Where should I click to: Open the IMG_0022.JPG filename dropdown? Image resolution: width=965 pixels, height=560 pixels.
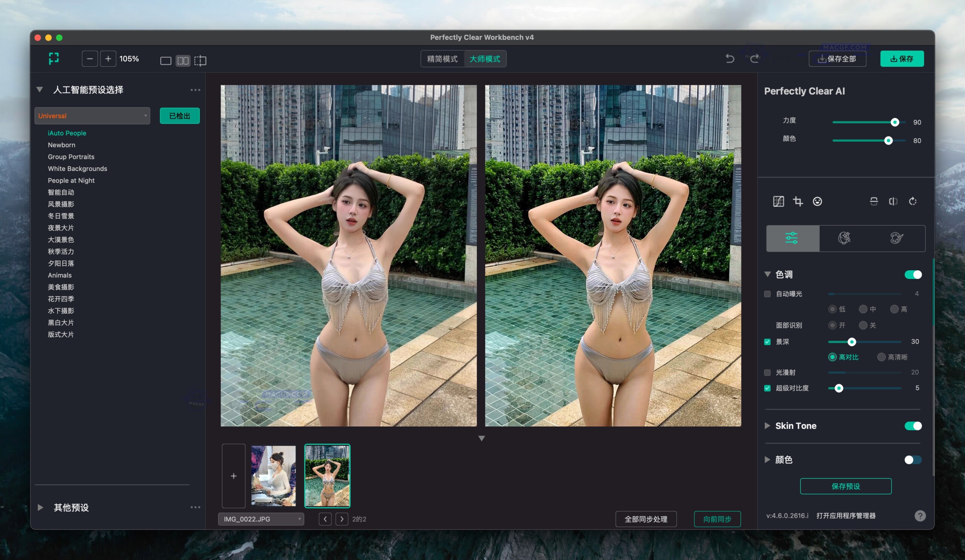pyautogui.click(x=261, y=519)
